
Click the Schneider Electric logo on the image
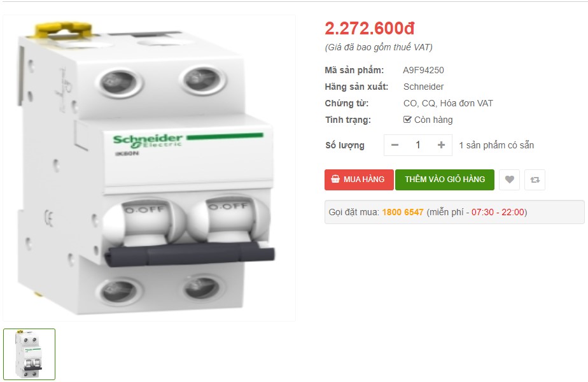[148, 141]
